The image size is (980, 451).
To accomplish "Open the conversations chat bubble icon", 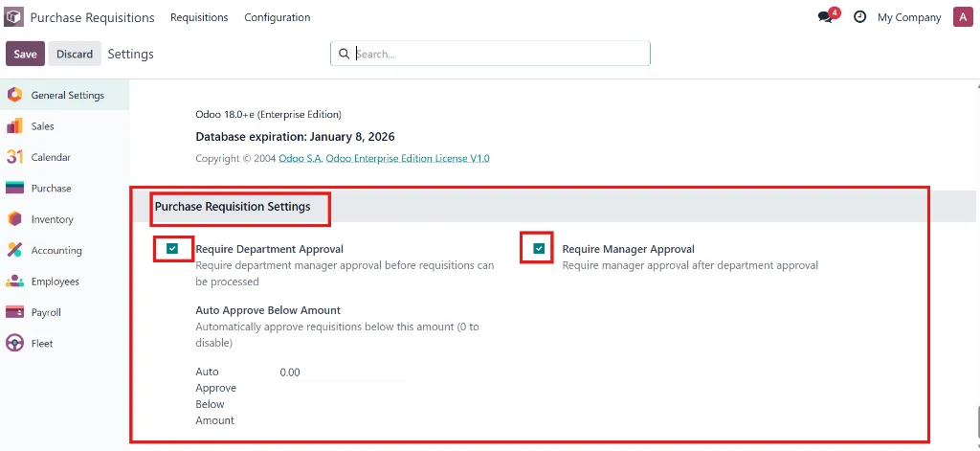I will coord(825,17).
